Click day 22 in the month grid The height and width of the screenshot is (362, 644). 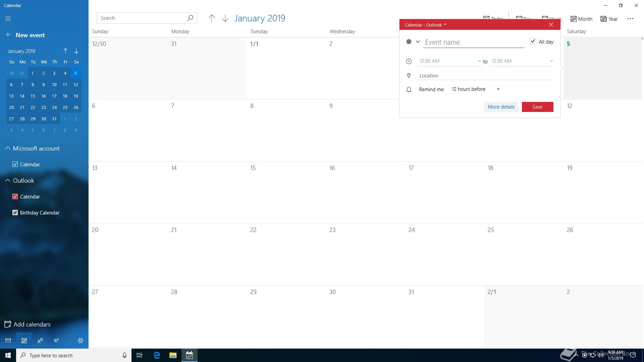(x=286, y=254)
